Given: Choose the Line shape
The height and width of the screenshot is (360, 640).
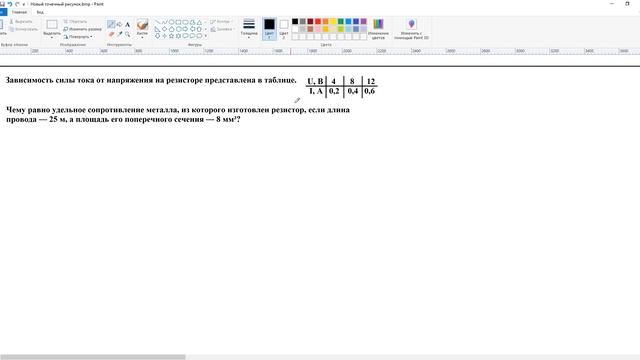Looking at the screenshot, I should pos(157,22).
